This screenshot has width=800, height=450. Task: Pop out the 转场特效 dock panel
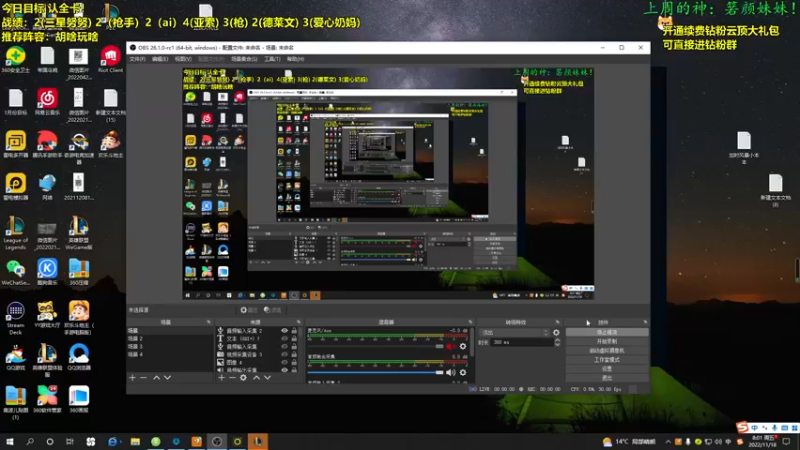coord(558,322)
